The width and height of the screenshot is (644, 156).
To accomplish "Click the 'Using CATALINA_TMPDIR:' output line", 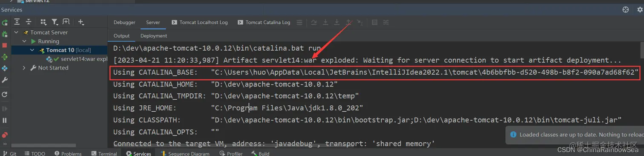I will coord(236,96).
